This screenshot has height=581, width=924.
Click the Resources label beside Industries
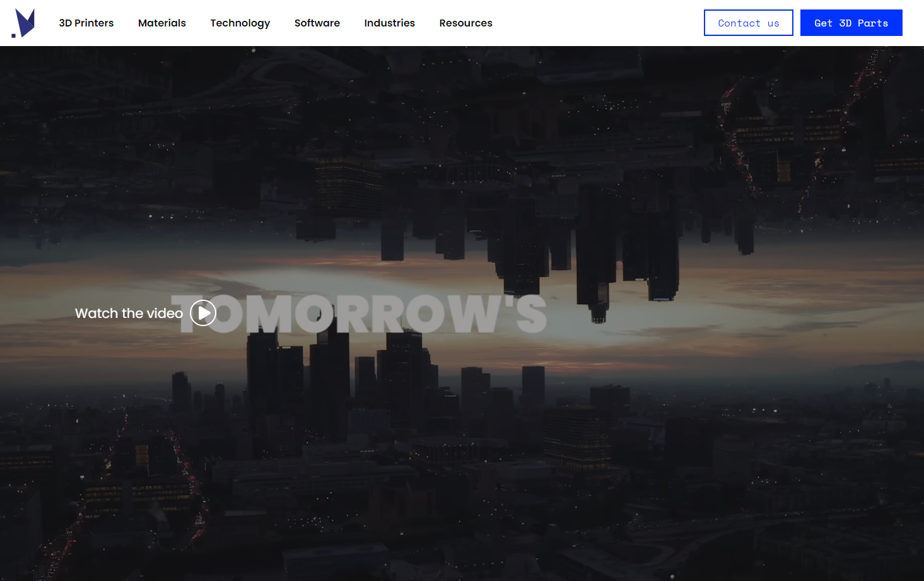click(465, 23)
